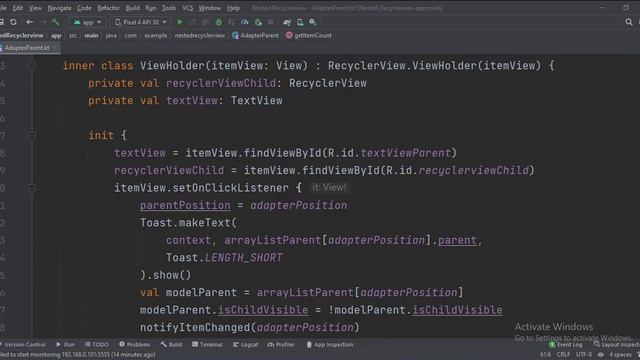Click the green Make Project hammer icon

click(x=56, y=22)
